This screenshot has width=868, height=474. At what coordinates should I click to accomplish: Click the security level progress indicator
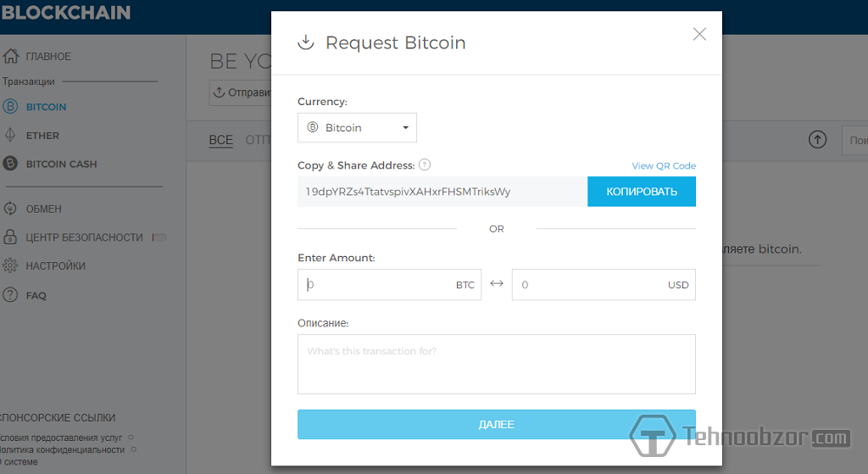click(x=159, y=237)
